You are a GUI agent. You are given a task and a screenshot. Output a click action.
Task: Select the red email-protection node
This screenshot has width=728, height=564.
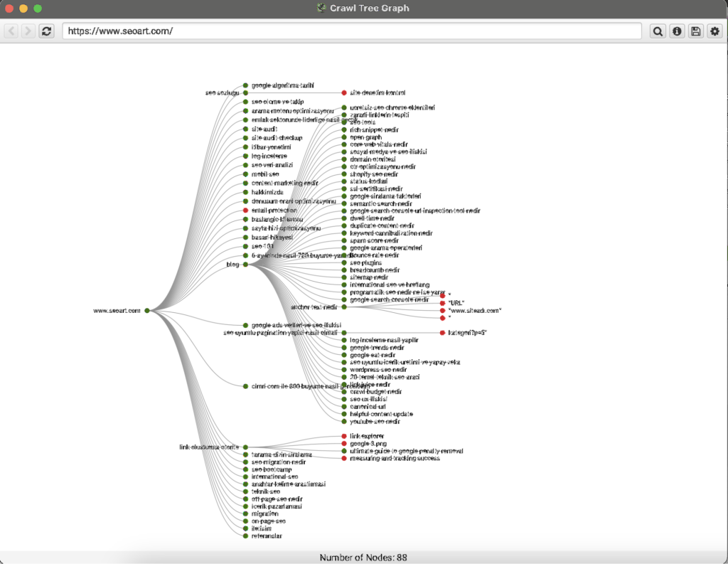coord(245,211)
